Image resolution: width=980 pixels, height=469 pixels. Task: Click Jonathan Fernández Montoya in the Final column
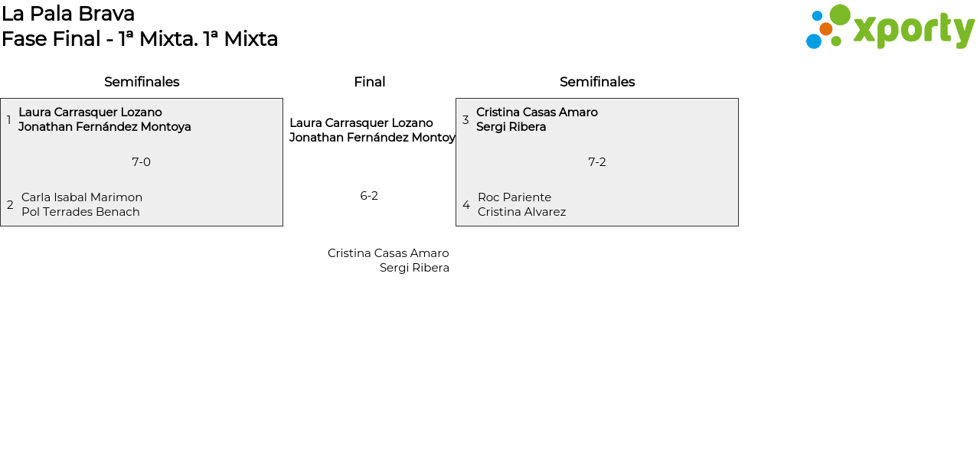pyautogui.click(x=372, y=138)
